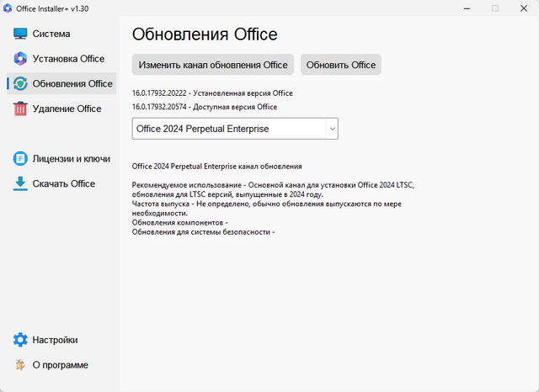The image size is (539, 392).
Task: Click the Office logo icon for Установка Office
Action: [20, 59]
